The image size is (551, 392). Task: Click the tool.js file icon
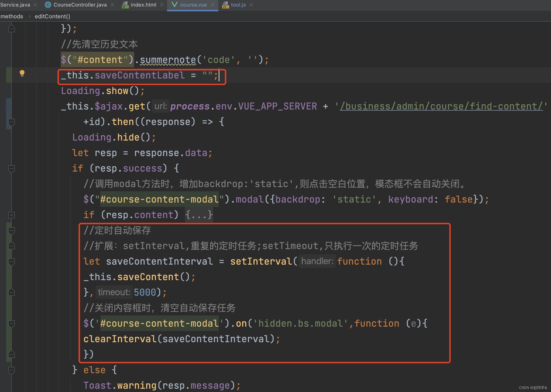click(x=225, y=5)
